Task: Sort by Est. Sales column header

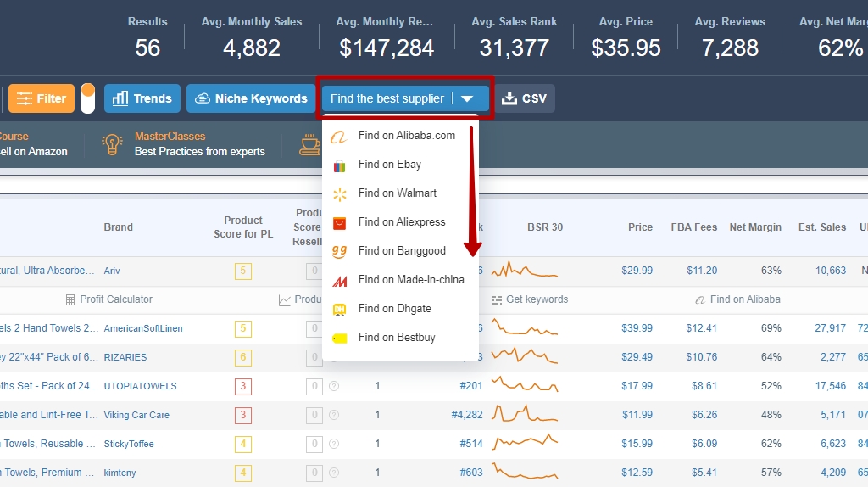Action: (822, 227)
